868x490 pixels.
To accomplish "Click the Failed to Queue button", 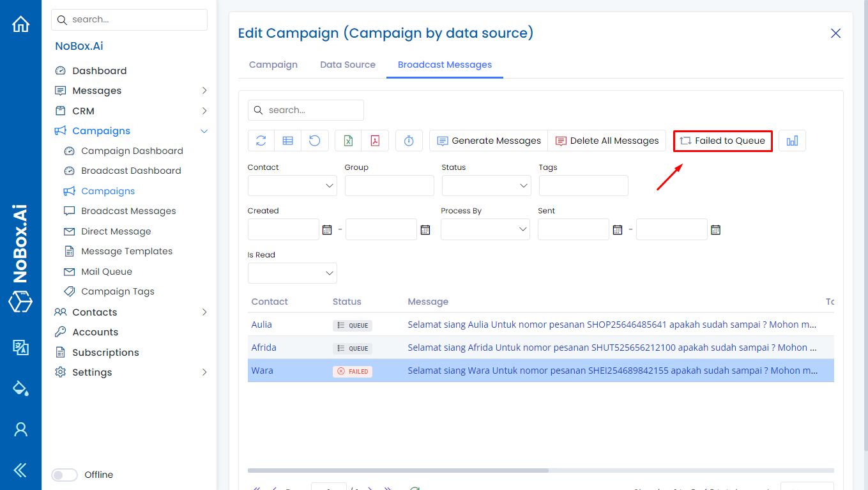I will click(x=722, y=141).
